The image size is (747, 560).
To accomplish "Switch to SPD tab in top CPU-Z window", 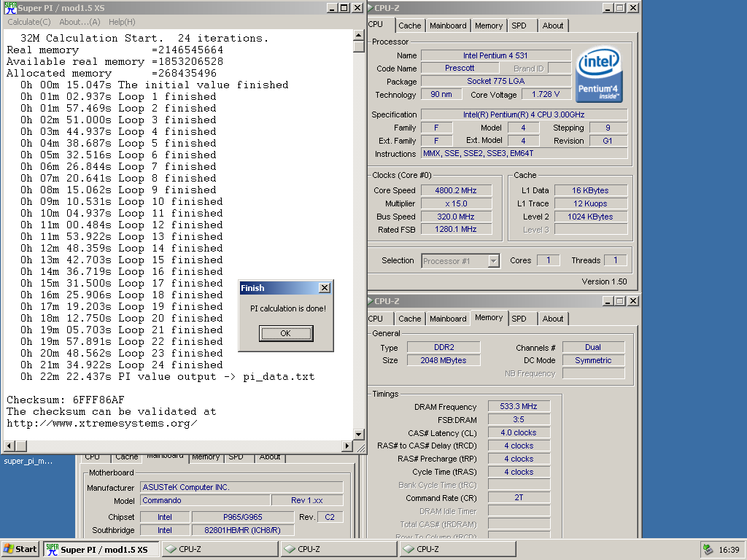I will point(519,26).
